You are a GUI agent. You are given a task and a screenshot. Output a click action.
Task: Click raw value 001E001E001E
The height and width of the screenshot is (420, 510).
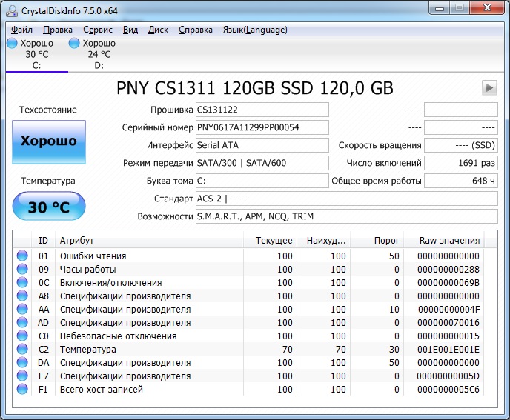448,350
